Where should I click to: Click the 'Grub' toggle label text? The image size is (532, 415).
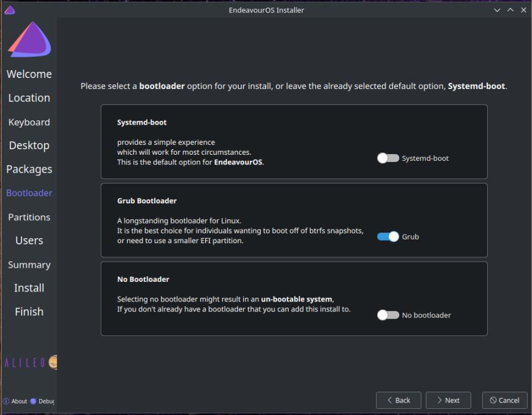pos(410,236)
